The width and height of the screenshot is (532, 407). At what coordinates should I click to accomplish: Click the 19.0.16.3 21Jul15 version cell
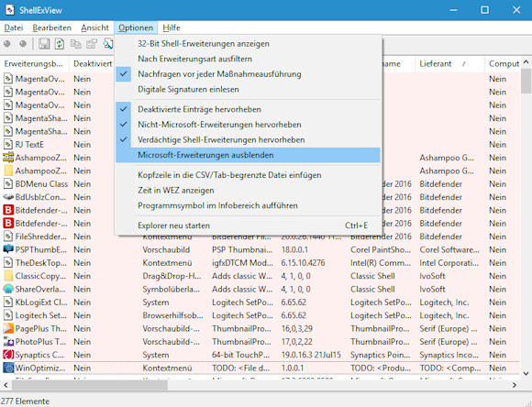pos(312,355)
